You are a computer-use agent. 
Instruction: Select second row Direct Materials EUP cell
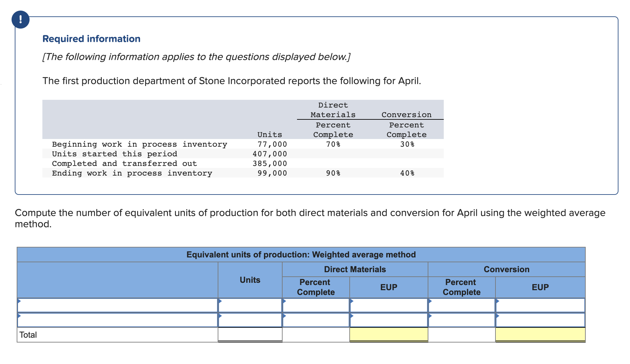click(389, 320)
